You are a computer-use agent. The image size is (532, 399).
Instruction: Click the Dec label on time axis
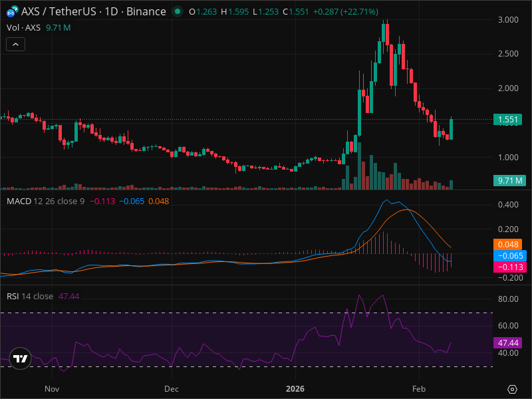(172, 389)
